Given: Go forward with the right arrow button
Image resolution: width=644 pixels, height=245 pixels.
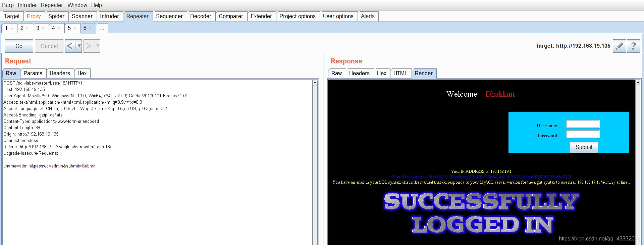Looking at the screenshot, I should point(88,46).
